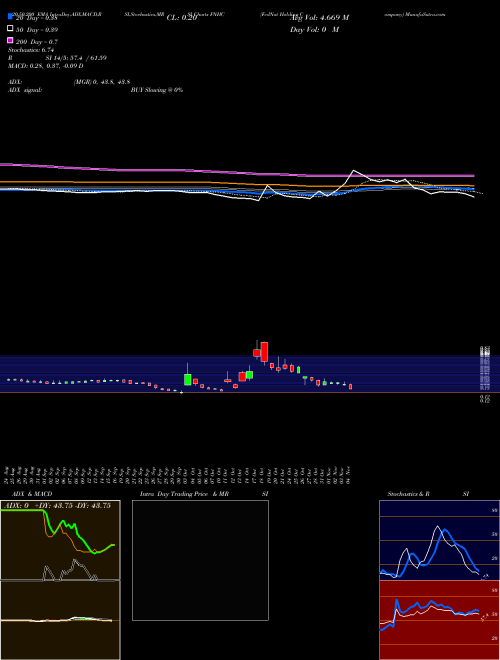Click the blue 20 Day EMA legend swatch
Viewport: 500px width, 660px height.
click(10, 17)
